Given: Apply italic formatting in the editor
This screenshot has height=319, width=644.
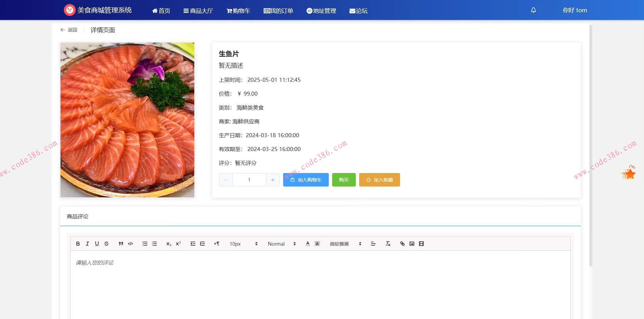Looking at the screenshot, I should click(88, 243).
